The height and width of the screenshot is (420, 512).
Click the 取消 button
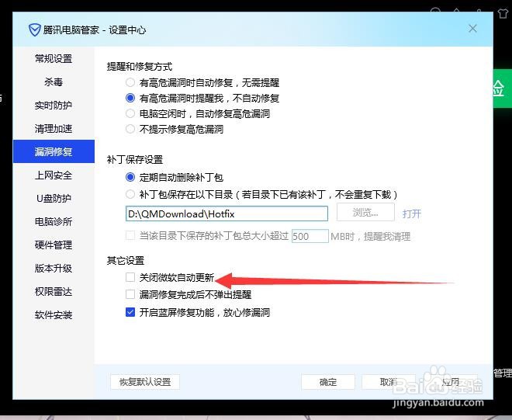coord(388,382)
